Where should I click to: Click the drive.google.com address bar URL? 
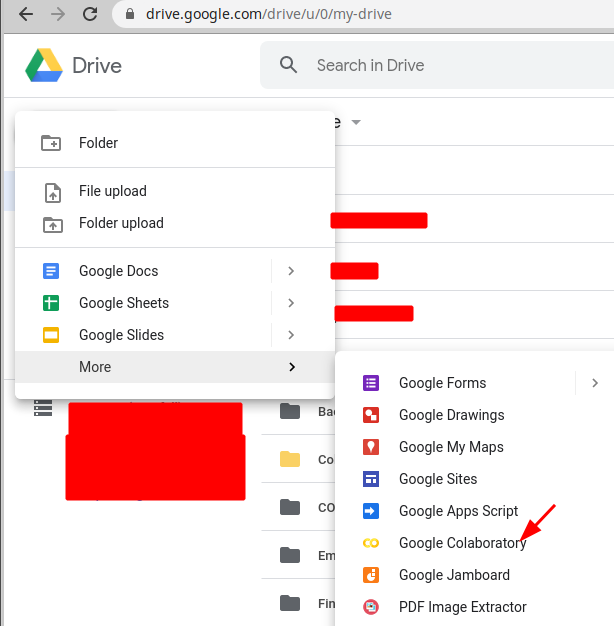[x=269, y=14]
